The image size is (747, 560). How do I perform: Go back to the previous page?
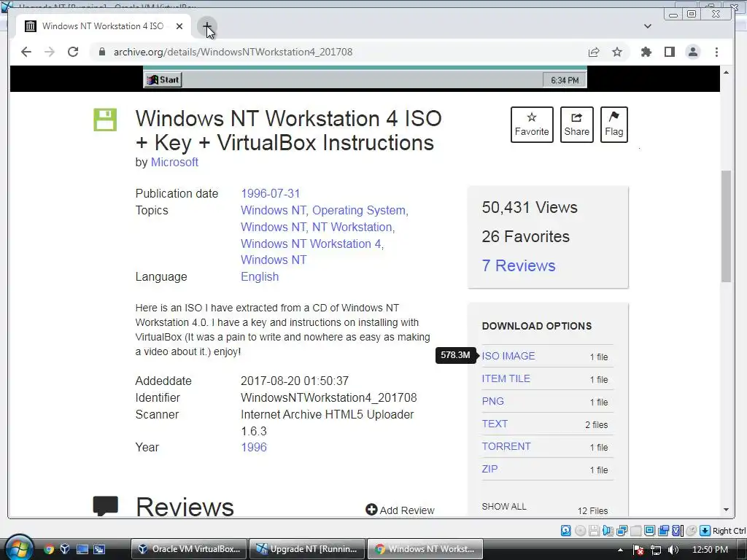pyautogui.click(x=26, y=52)
